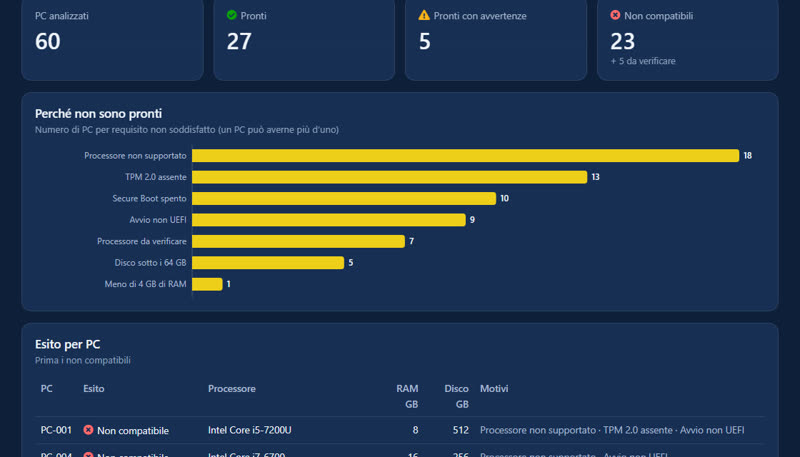Click the 'Avvio non UEFI' chart label
The height and width of the screenshot is (457, 800).
coord(158,220)
